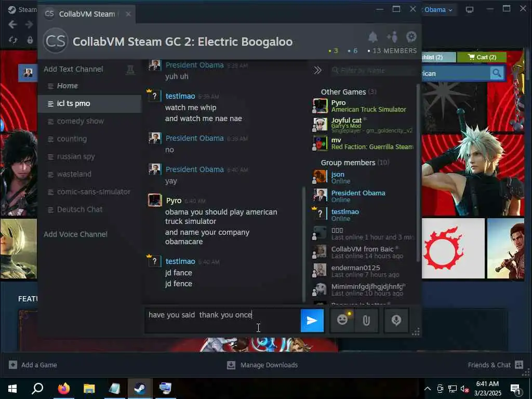Open the Steam store Cart (2) button
The image size is (532, 399).
pyautogui.click(x=482, y=57)
